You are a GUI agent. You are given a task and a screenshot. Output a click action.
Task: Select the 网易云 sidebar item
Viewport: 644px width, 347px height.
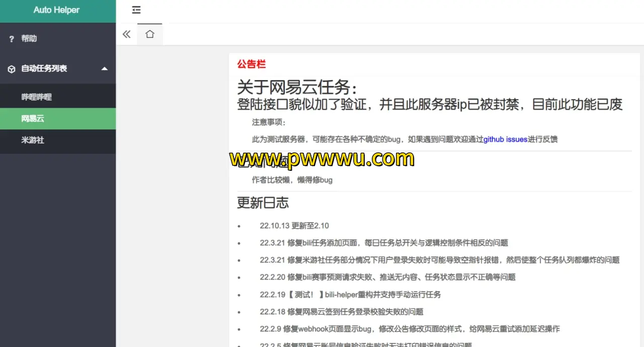[x=33, y=119]
